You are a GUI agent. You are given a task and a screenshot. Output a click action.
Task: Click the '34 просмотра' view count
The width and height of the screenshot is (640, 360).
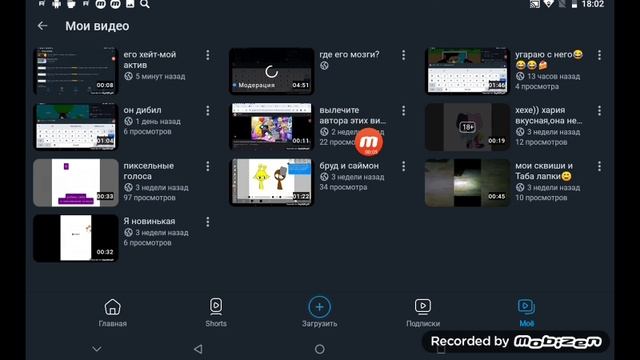(343, 187)
